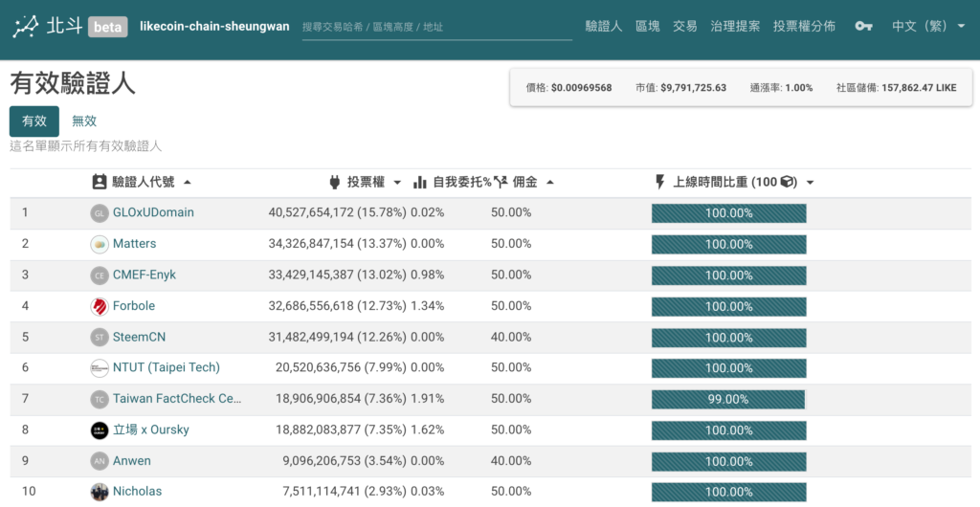Sort by 驗證人代號 arrow

click(x=187, y=183)
